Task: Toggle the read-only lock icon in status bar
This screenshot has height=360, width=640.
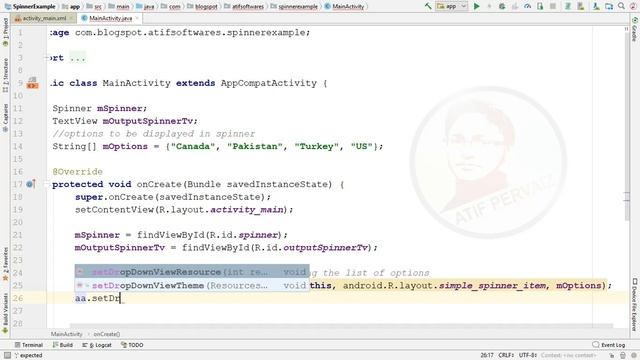Action: coord(611,356)
